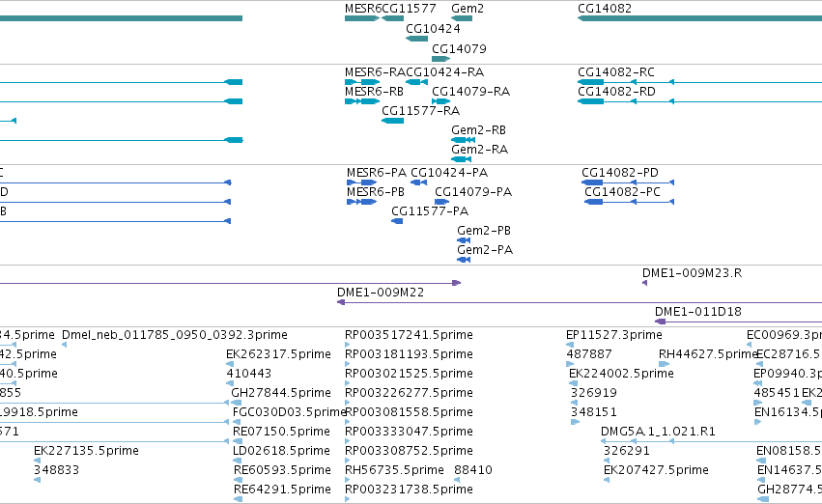
Task: Select EK224002.5prime feature
Action: tap(621, 374)
